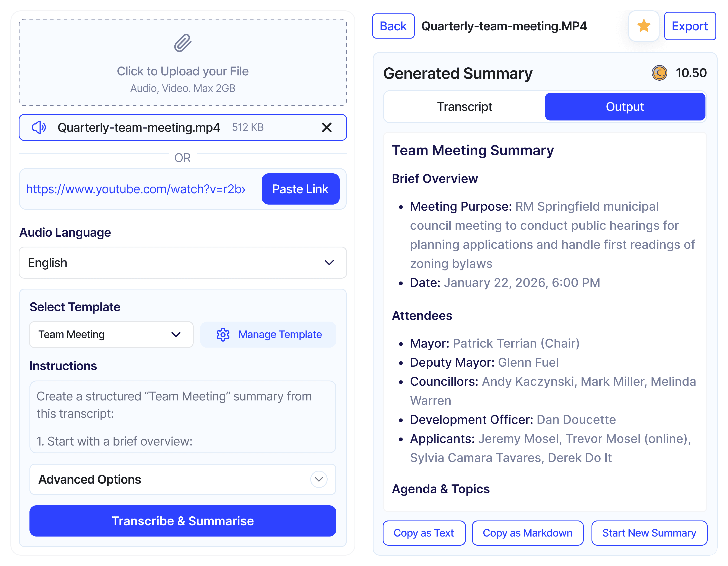728x566 pixels.
Task: Click Copy as Markdown
Action: pyautogui.click(x=527, y=533)
